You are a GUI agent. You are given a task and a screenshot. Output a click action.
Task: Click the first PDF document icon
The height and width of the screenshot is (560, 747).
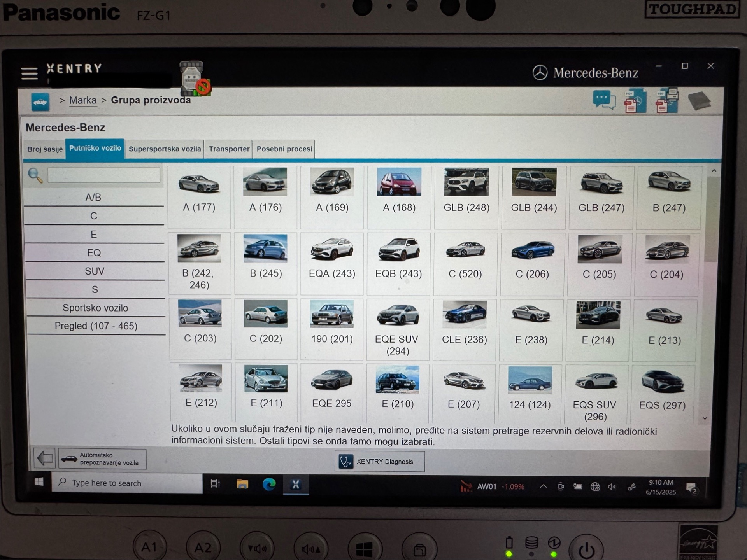pos(635,101)
